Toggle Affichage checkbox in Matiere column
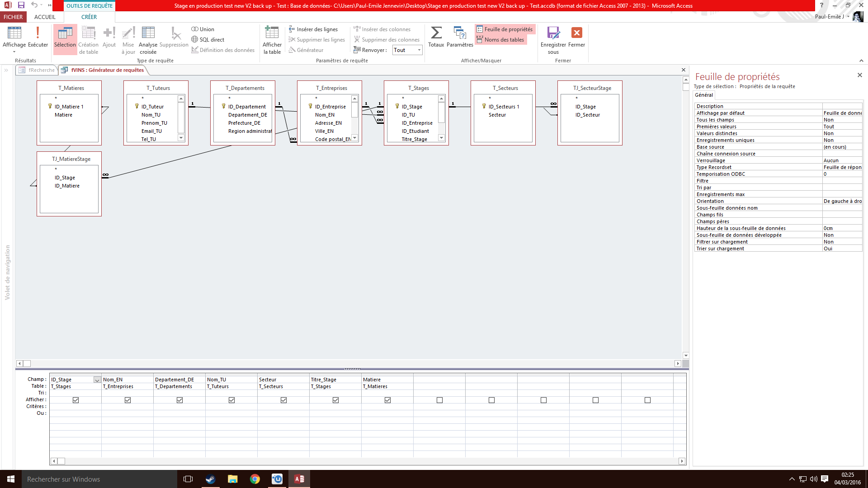Image resolution: width=868 pixels, height=488 pixels. coord(387,400)
